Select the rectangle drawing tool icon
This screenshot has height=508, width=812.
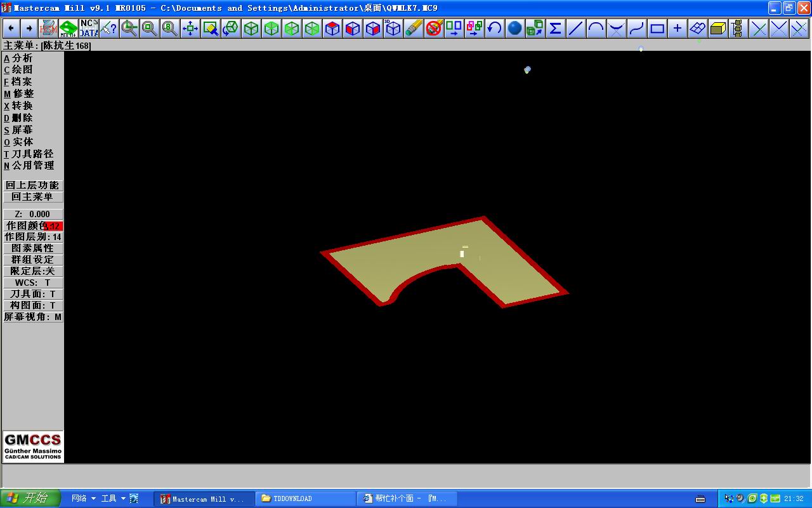657,29
